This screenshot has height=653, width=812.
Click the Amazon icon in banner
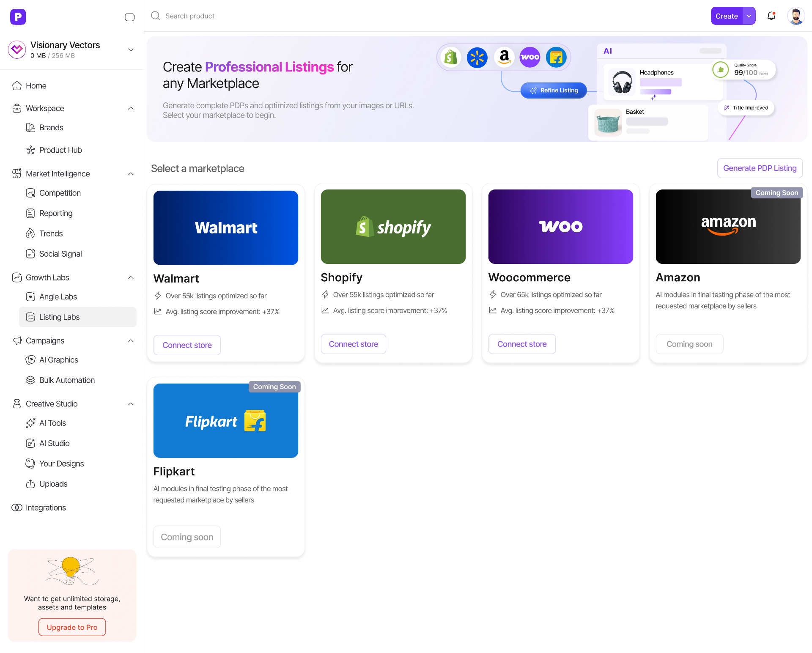504,57
